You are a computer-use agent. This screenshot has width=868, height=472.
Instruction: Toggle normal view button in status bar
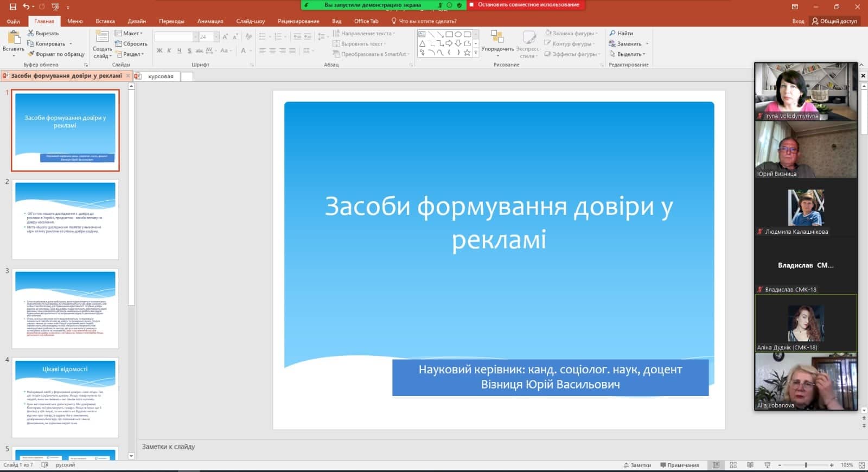(716, 465)
